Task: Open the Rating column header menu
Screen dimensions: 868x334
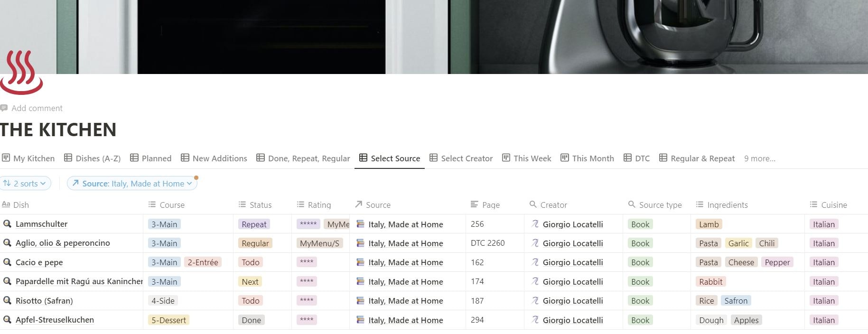Action: pos(314,205)
